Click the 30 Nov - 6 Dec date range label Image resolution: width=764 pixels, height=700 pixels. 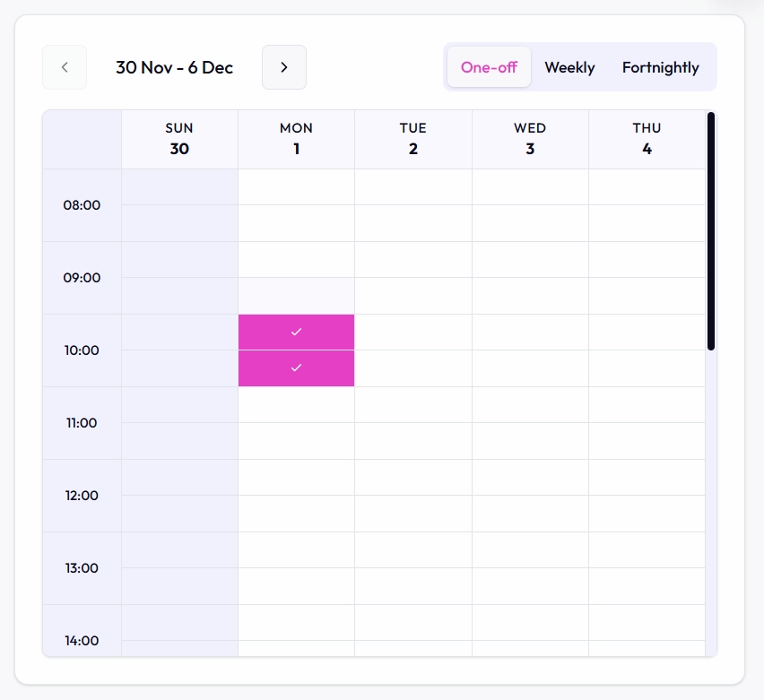pos(174,67)
